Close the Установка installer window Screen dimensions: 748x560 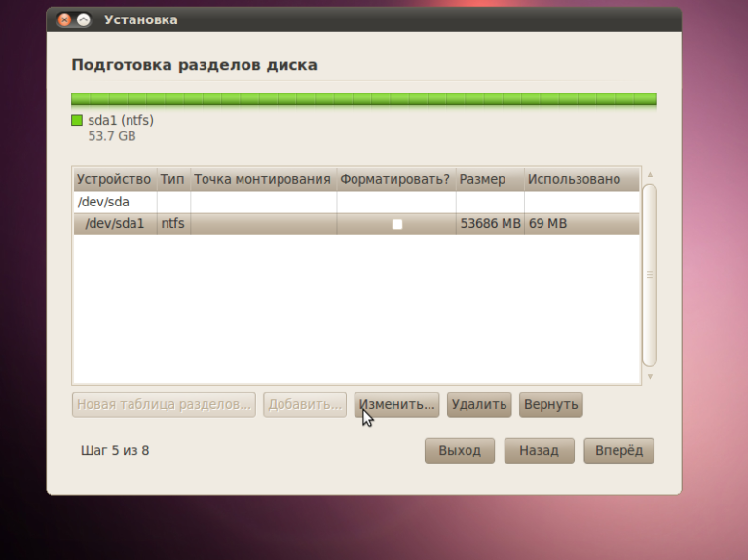[64, 19]
